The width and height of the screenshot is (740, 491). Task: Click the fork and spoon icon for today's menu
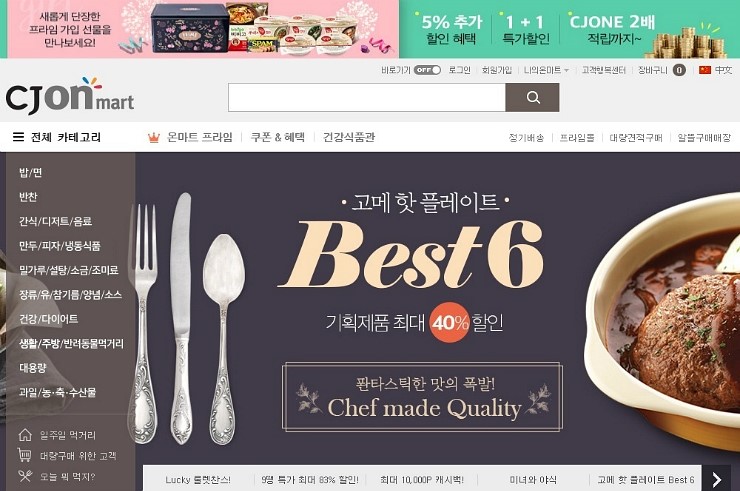(25, 476)
